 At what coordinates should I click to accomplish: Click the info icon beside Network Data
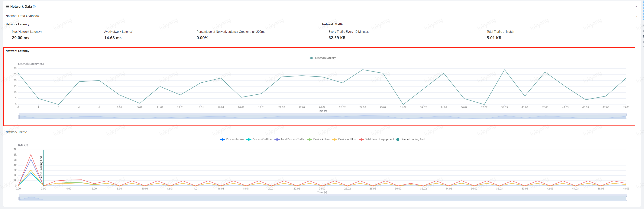(x=34, y=7)
